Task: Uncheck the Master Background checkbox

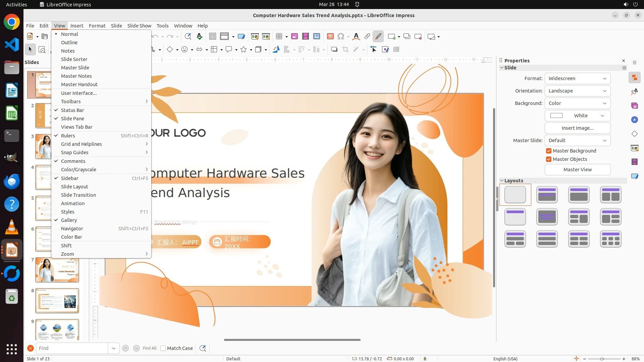Action: pyautogui.click(x=549, y=151)
